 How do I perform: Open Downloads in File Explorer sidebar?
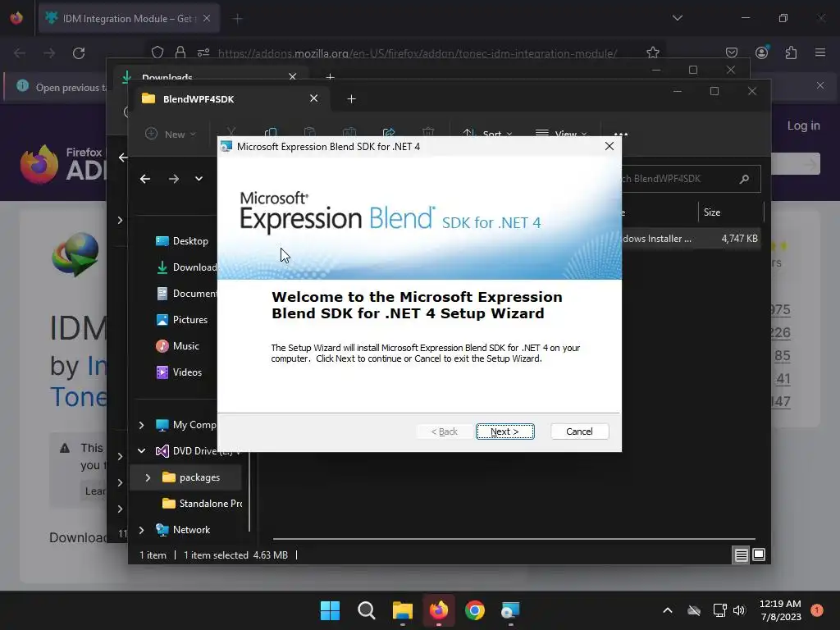tap(186, 267)
